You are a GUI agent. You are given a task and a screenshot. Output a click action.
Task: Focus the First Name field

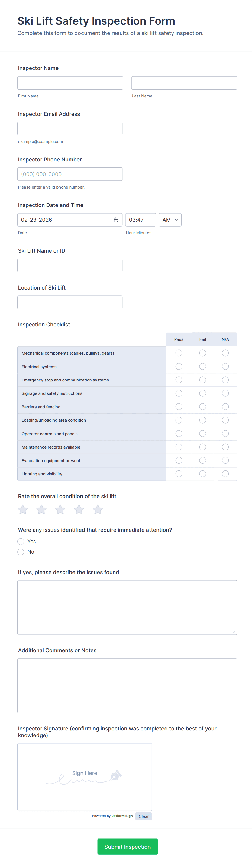pos(70,83)
